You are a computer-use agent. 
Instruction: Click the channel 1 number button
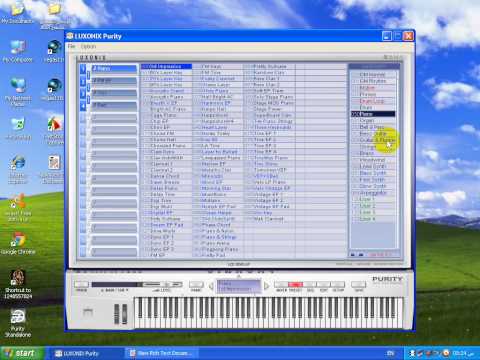pos(83,69)
